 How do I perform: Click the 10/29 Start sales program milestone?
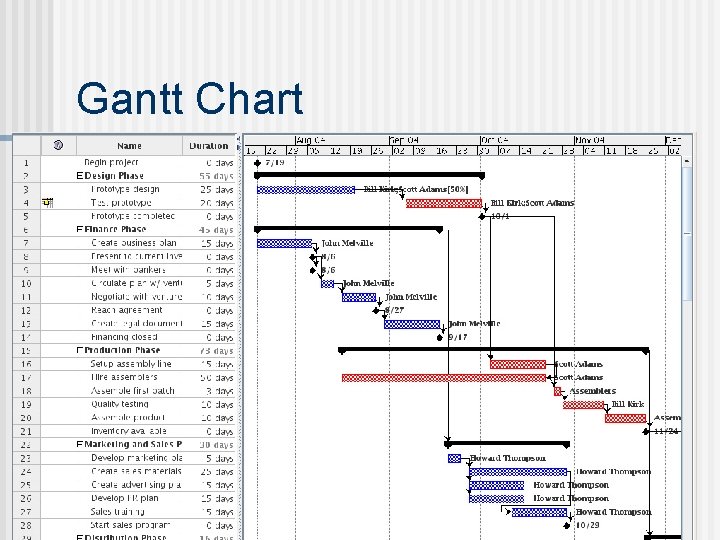pyautogui.click(x=567, y=525)
